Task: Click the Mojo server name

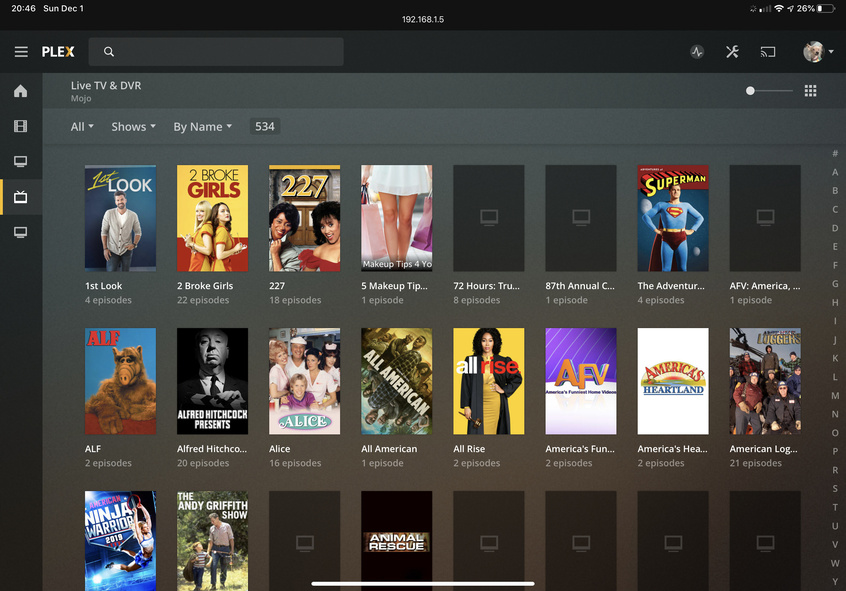Action: [81, 98]
